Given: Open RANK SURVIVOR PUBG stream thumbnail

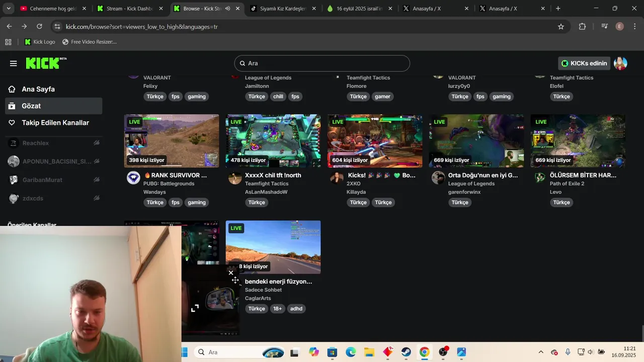Looking at the screenshot, I should tap(172, 141).
